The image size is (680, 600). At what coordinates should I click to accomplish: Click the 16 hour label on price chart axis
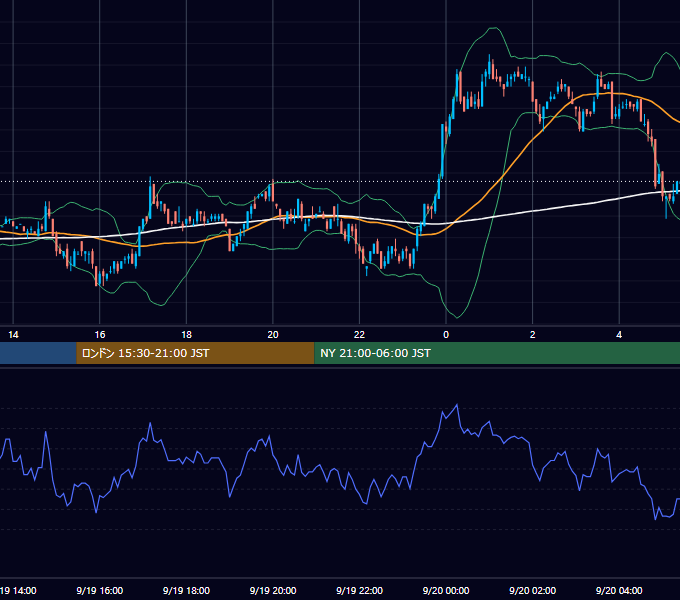coord(100,335)
